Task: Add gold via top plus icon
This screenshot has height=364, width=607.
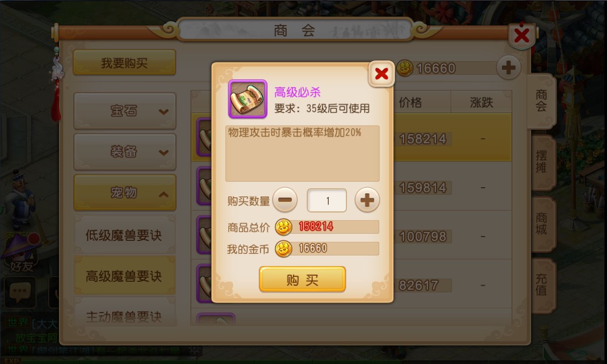Action: 509,68
